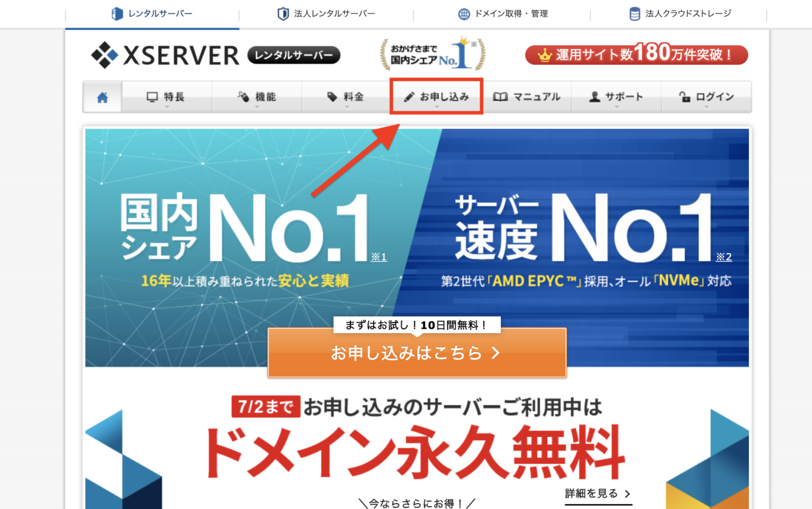Click the price tag icon beside 料金

(x=332, y=96)
